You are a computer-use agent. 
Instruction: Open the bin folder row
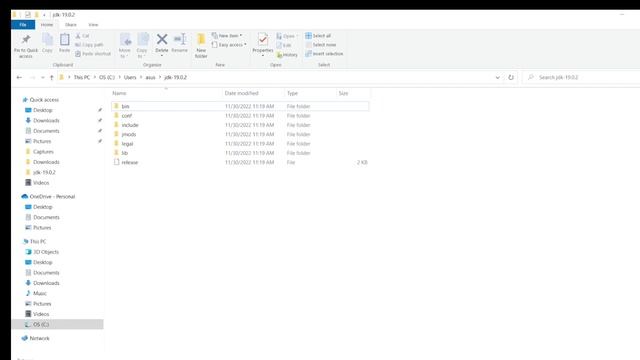point(240,106)
